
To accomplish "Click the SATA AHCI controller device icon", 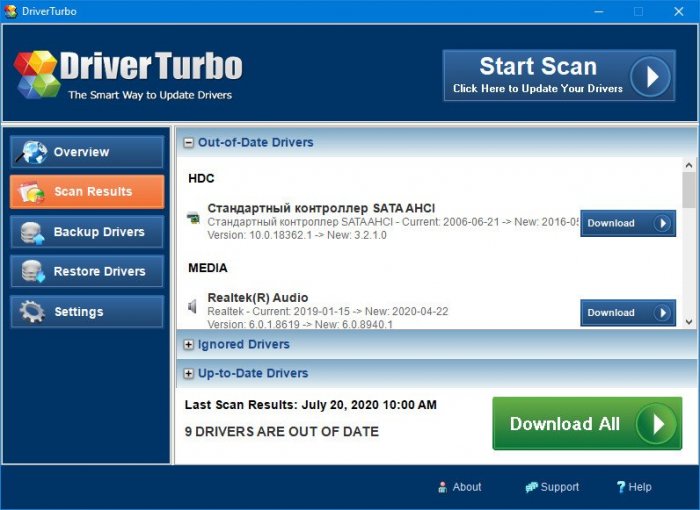I will coord(193,218).
